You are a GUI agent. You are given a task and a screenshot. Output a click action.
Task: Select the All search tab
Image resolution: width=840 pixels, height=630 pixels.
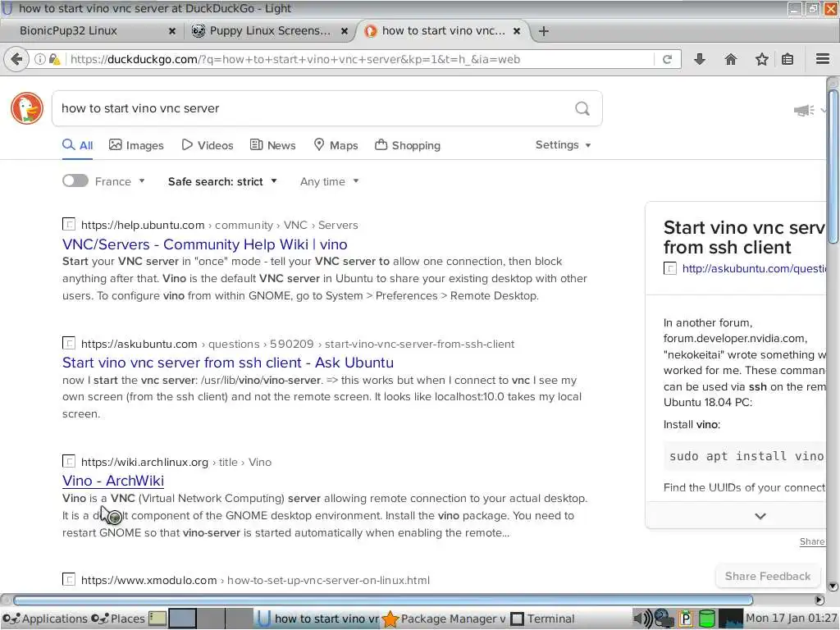78,145
